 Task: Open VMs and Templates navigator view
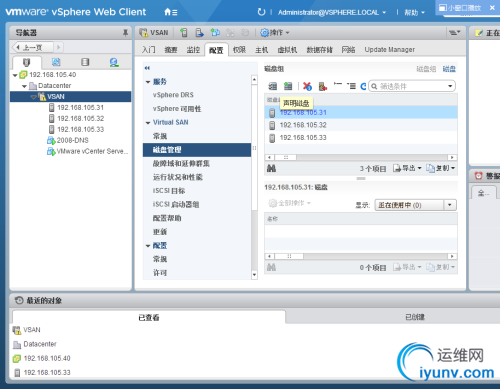[x=56, y=62]
